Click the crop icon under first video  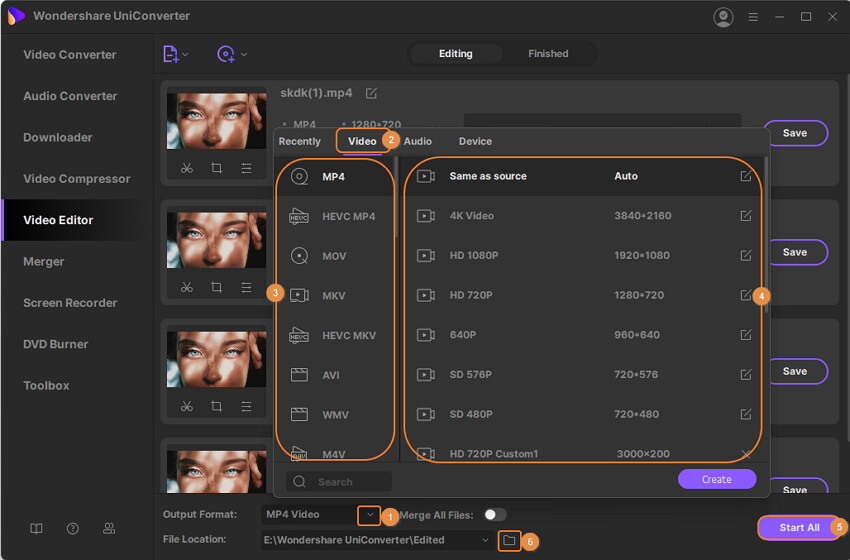216,168
